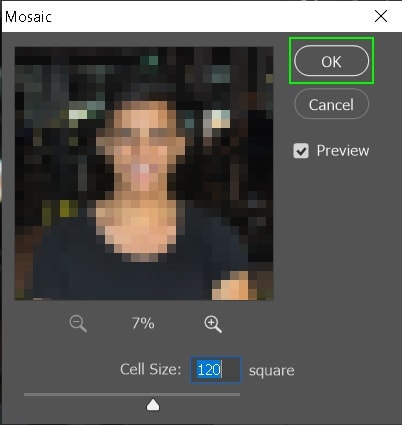Zoom out the mosaic preview
The image size is (402, 425).
tap(78, 324)
